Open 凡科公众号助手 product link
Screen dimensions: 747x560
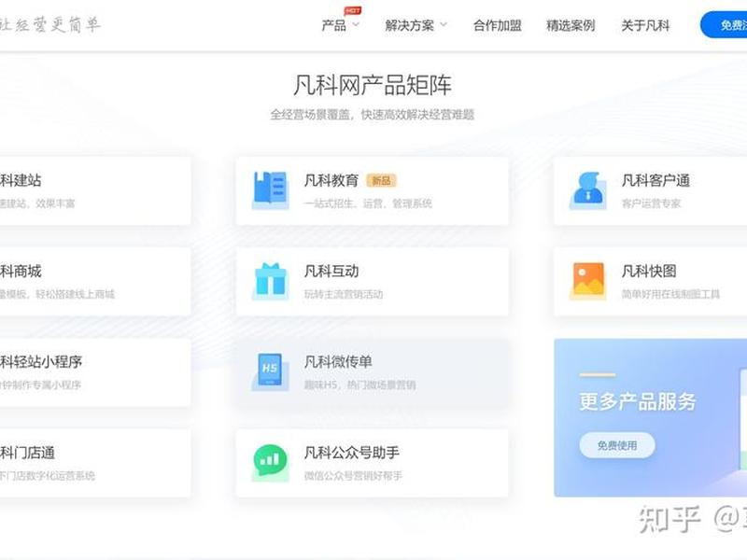(352, 453)
